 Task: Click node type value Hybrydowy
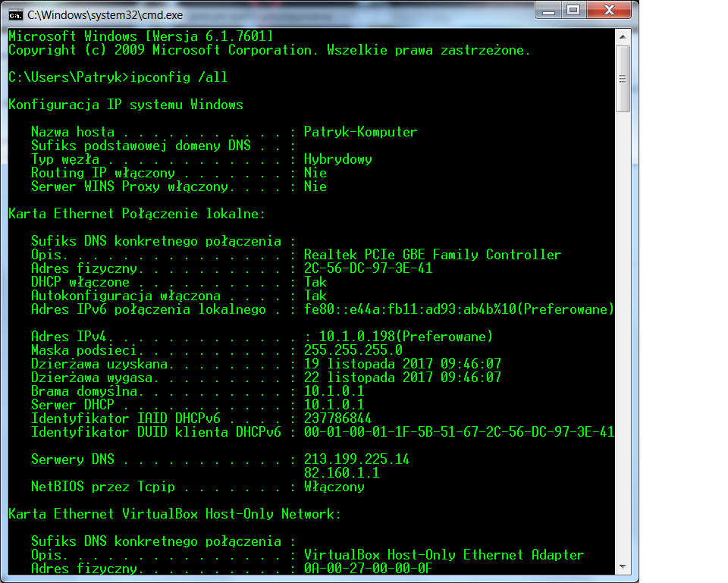click(338, 159)
